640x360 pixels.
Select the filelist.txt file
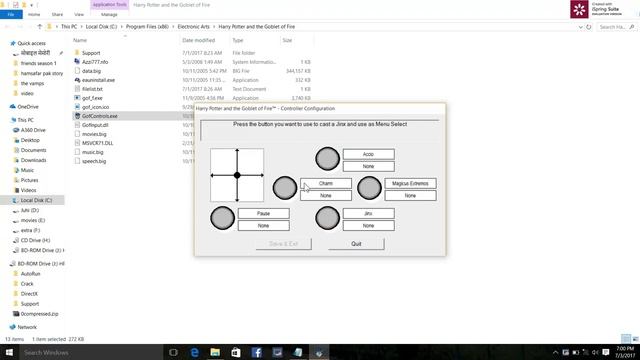pyautogui.click(x=92, y=89)
